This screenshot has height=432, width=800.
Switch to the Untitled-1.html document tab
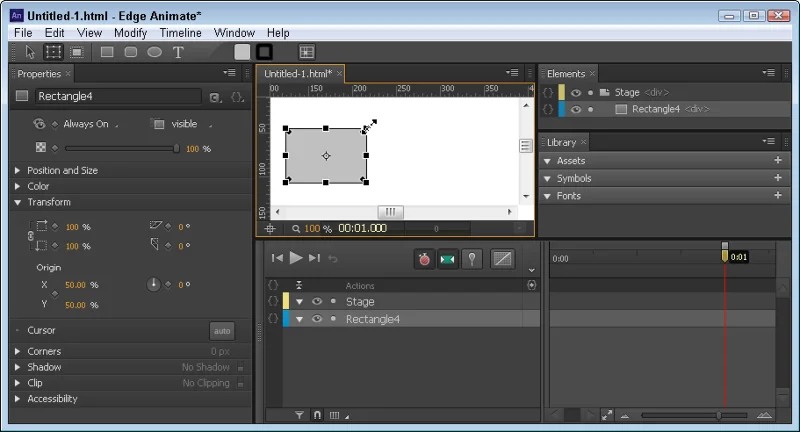[298, 73]
